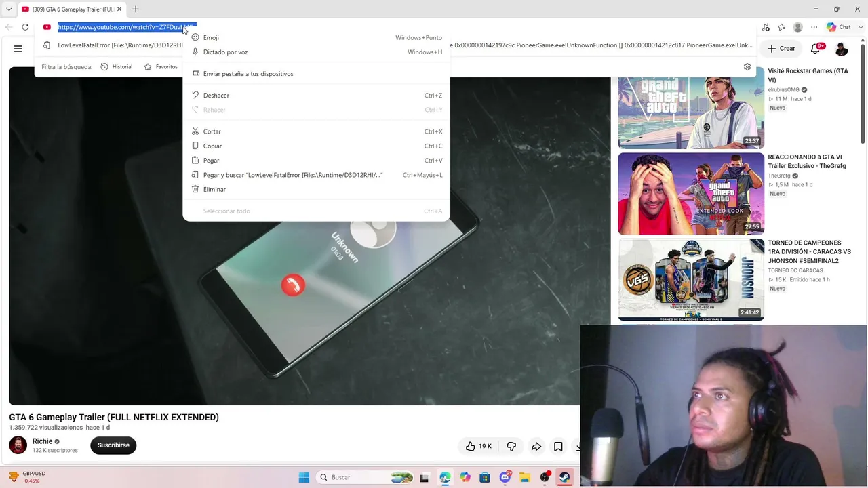Open YouTube notifications bell
Image resolution: width=868 pixels, height=488 pixels.
(816, 49)
